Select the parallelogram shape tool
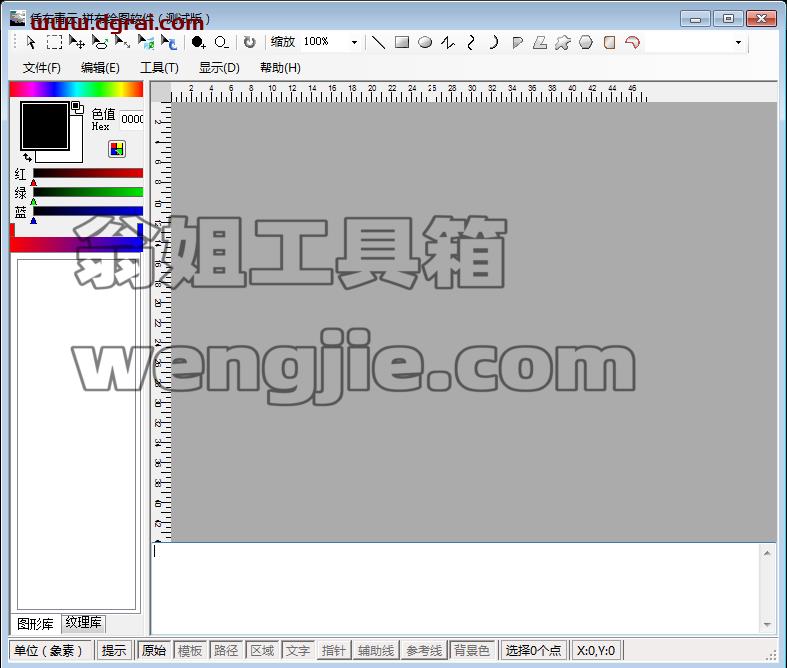Screen dimensions: 787x668 coord(540,43)
